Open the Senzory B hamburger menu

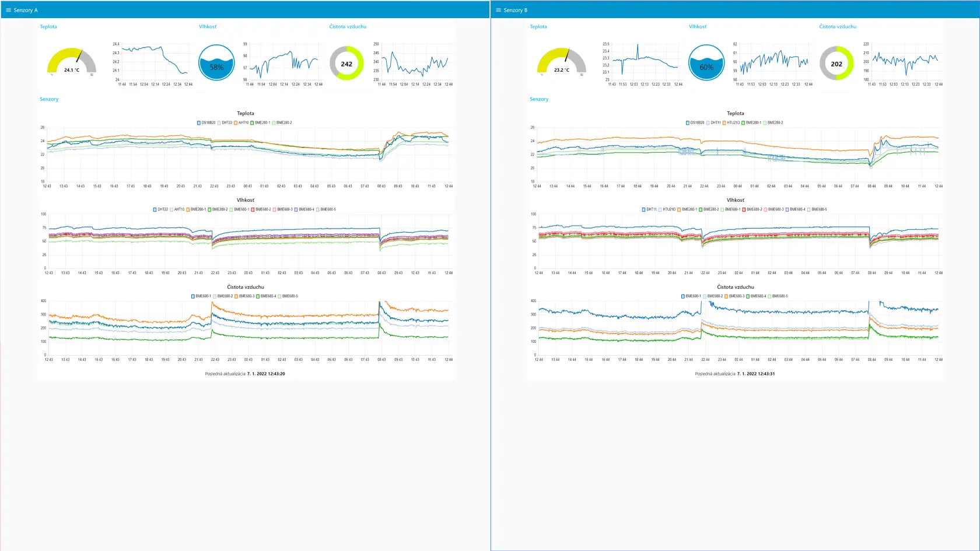498,10
